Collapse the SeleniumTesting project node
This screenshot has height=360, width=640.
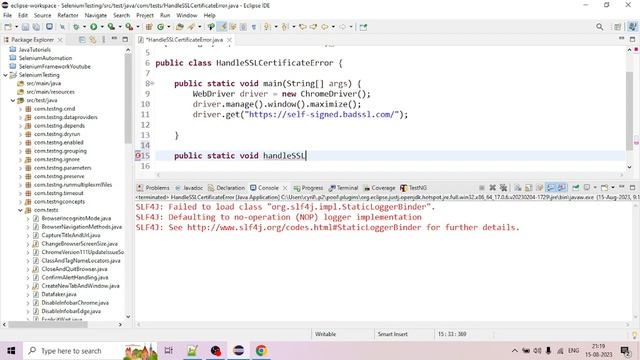tap(5, 75)
